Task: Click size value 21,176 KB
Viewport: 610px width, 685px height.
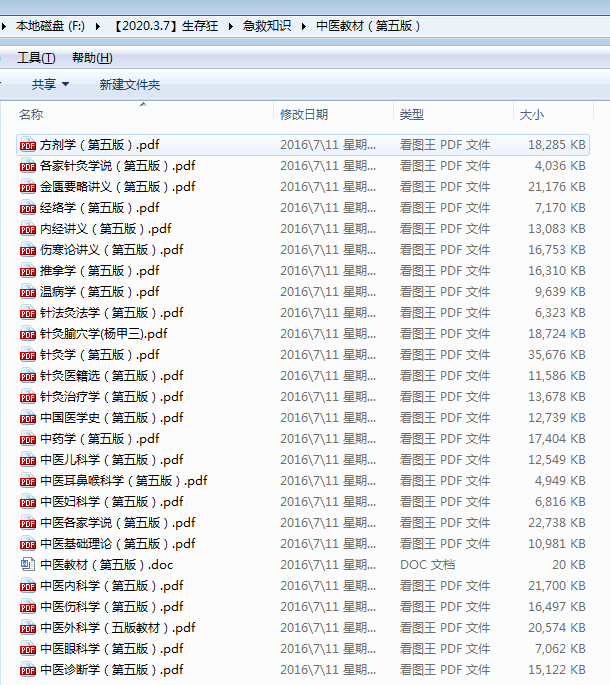Action: click(557, 187)
